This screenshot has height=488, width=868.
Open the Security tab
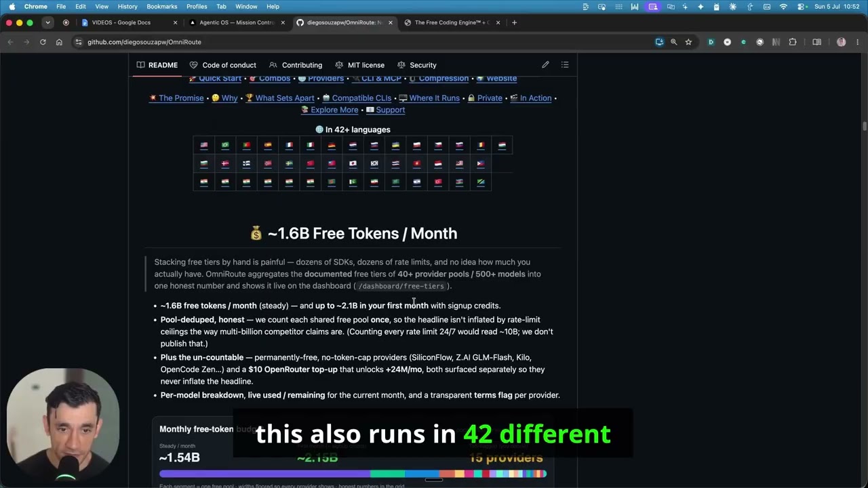click(x=417, y=65)
